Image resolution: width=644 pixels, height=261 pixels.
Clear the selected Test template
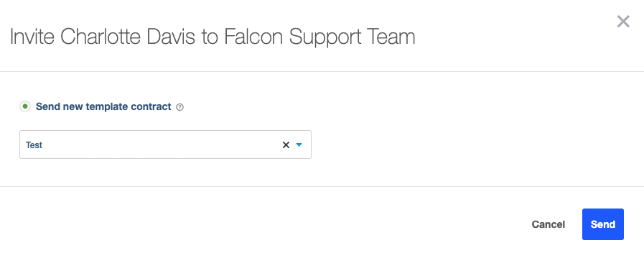pyautogui.click(x=286, y=145)
